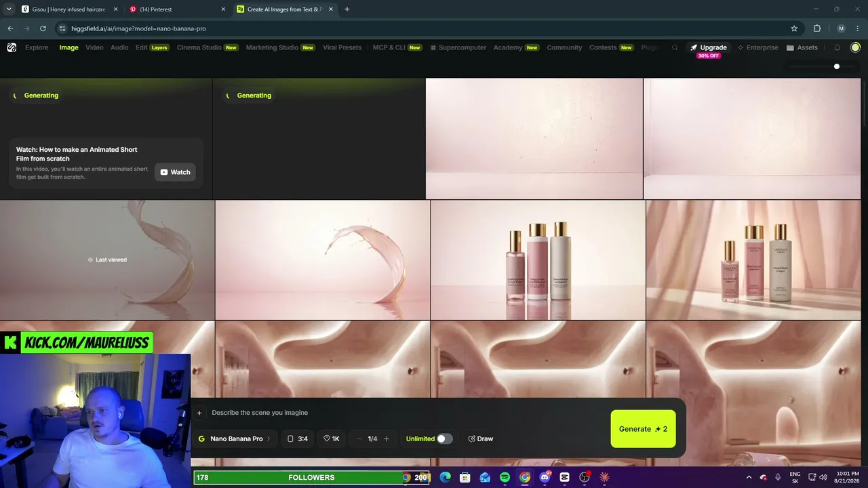The height and width of the screenshot is (488, 868).
Task: Open the bottles with pink curtain thumbnail
Action: pos(753,260)
